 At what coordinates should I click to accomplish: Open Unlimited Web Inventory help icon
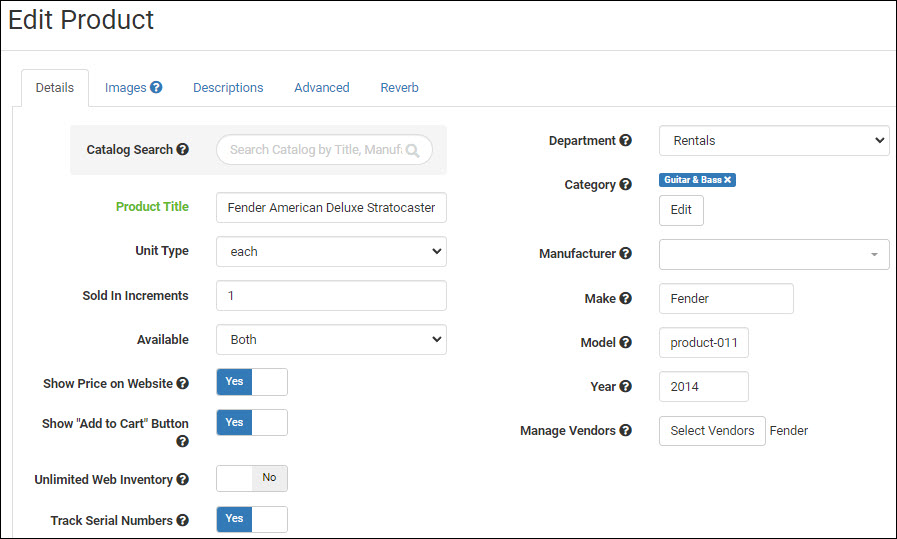point(182,479)
